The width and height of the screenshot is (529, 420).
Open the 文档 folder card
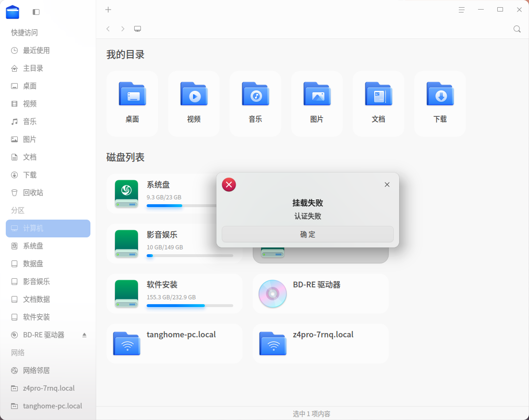click(378, 103)
